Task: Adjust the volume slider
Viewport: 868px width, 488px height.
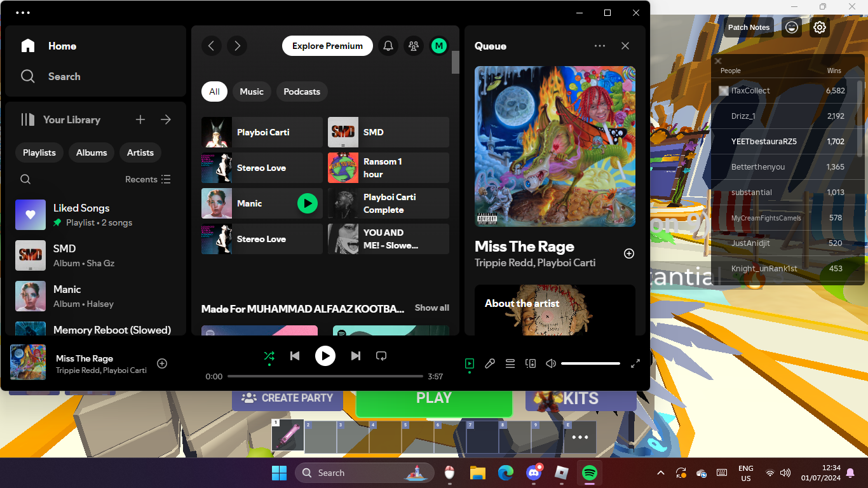Action: 590,363
